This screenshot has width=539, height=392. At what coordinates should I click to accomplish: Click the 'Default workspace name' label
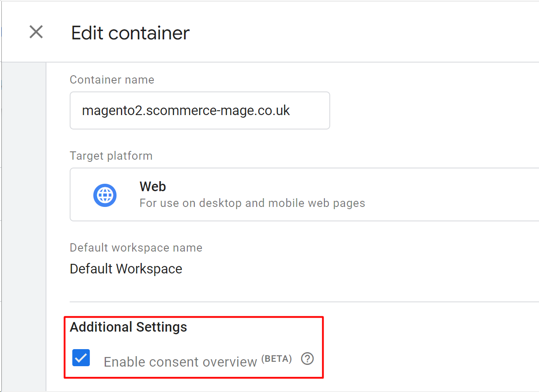136,248
